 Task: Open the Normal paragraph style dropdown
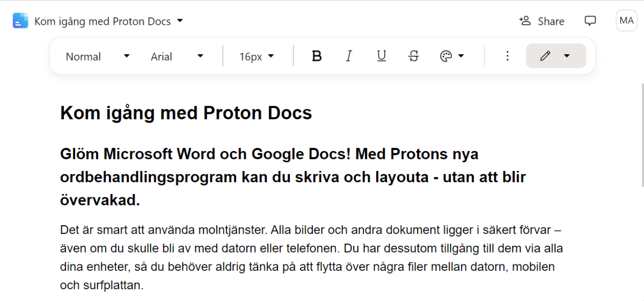click(x=98, y=56)
